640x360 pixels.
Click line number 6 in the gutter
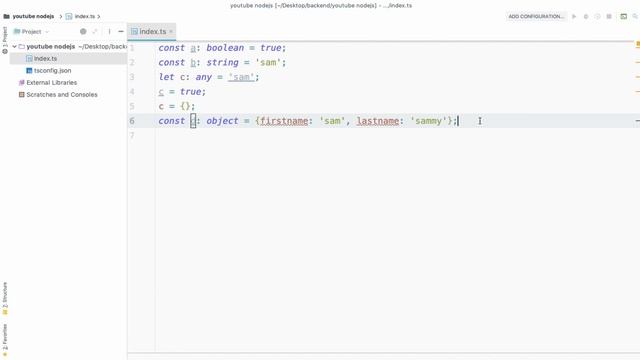[x=132, y=121]
